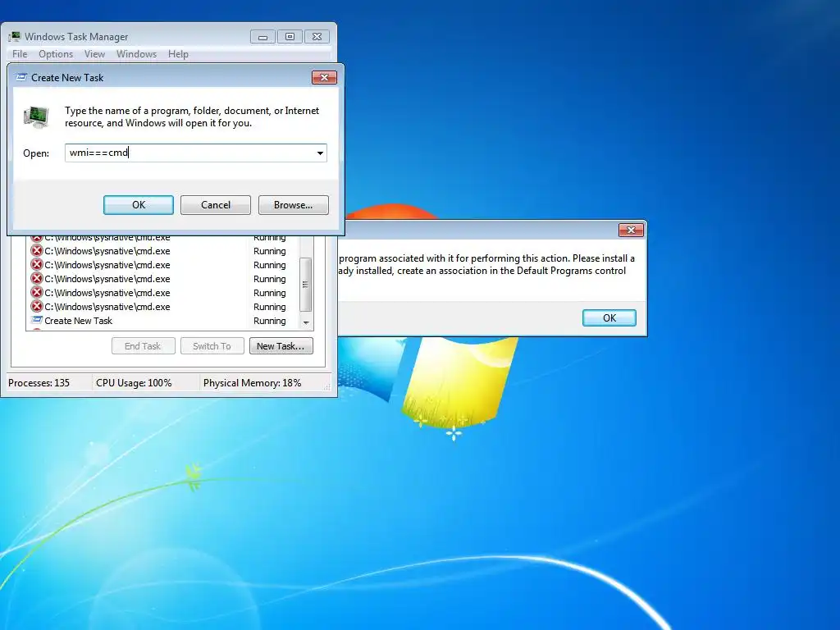Viewport: 840px width, 630px height.
Task: Click the CPU Usage: 100% status entry
Action: 134,383
